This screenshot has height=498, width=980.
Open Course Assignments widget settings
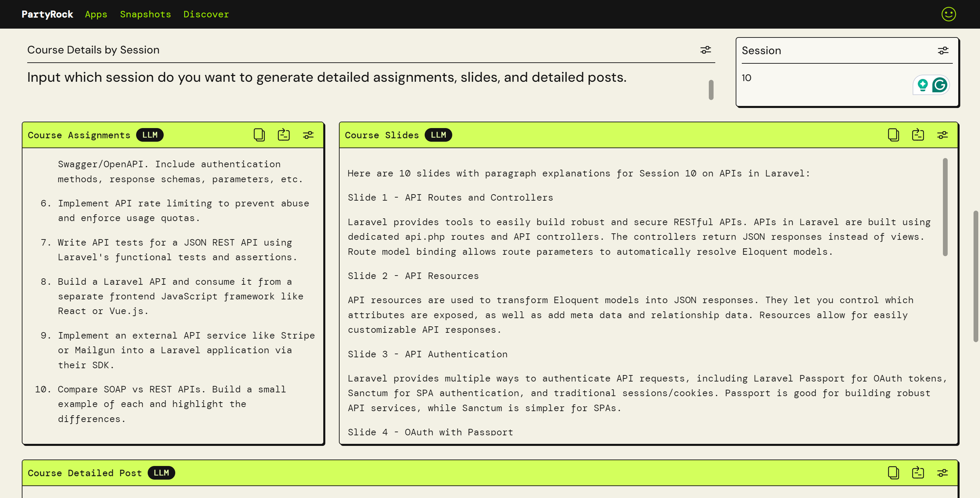308,135
